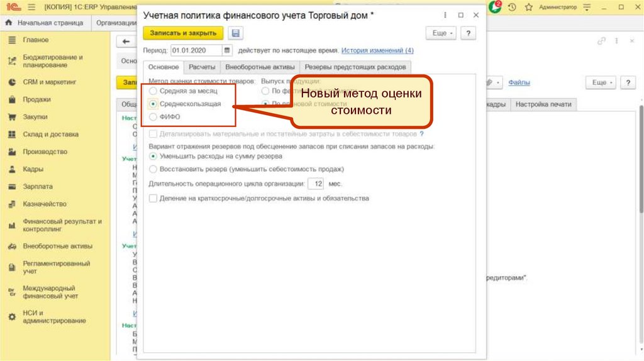Open the dialog's three-dot options menu
The width and height of the screenshot is (644, 361).
445,15
